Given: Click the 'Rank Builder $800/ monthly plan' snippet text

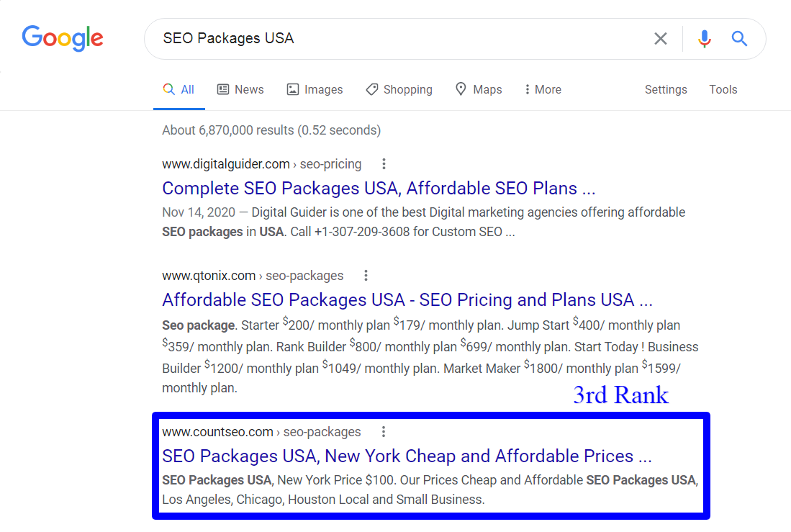Looking at the screenshot, I should pos(366,347).
